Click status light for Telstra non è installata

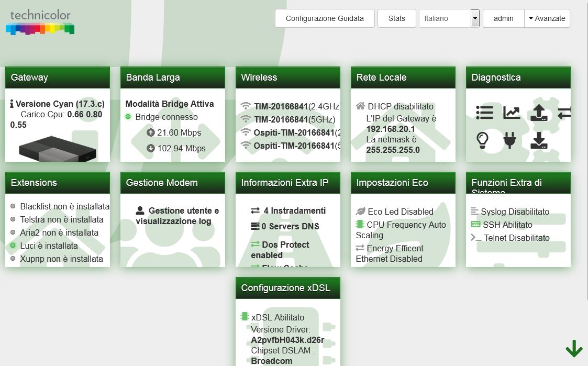13,219
